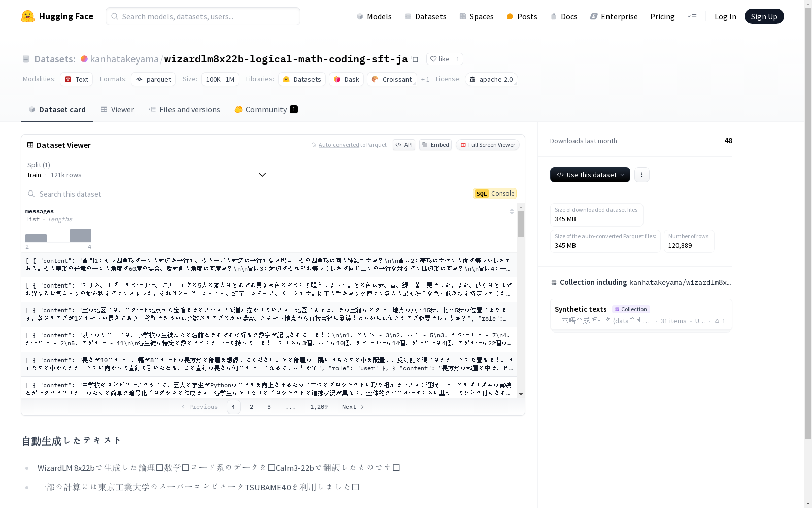Open Enterprise page

(614, 16)
